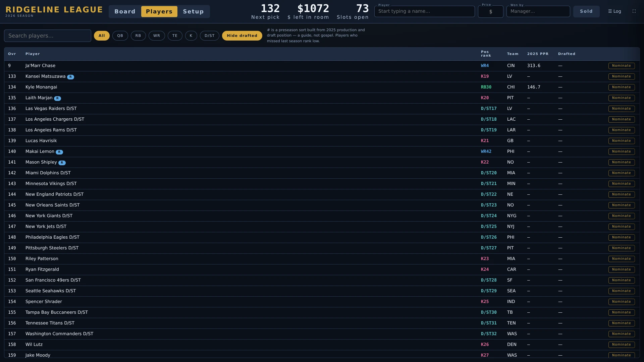
Task: Click Tampa Bay Buccaneers D/ST name
Action: 57,312
